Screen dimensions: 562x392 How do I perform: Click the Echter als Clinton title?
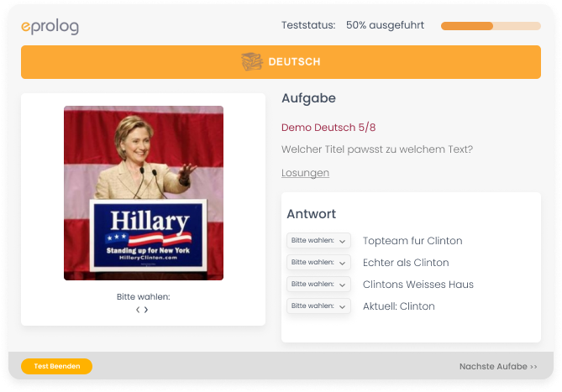point(406,263)
